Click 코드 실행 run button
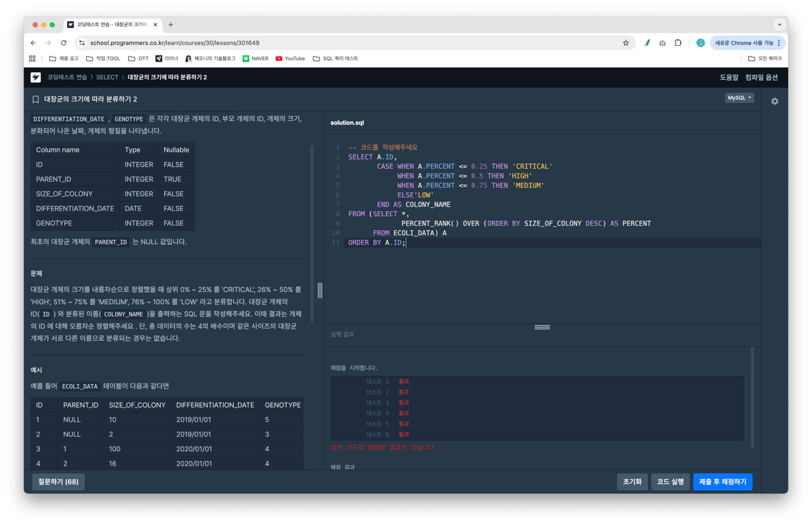This screenshot has width=812, height=525. click(x=670, y=481)
